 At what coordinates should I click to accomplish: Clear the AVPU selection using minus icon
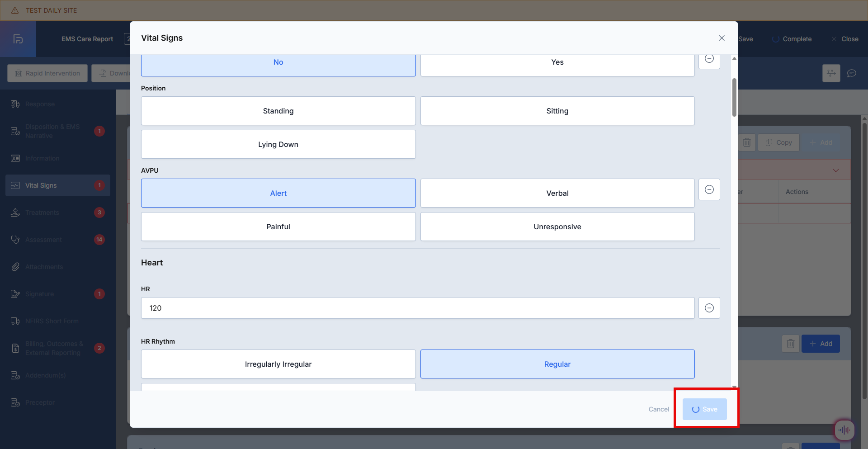click(x=709, y=189)
